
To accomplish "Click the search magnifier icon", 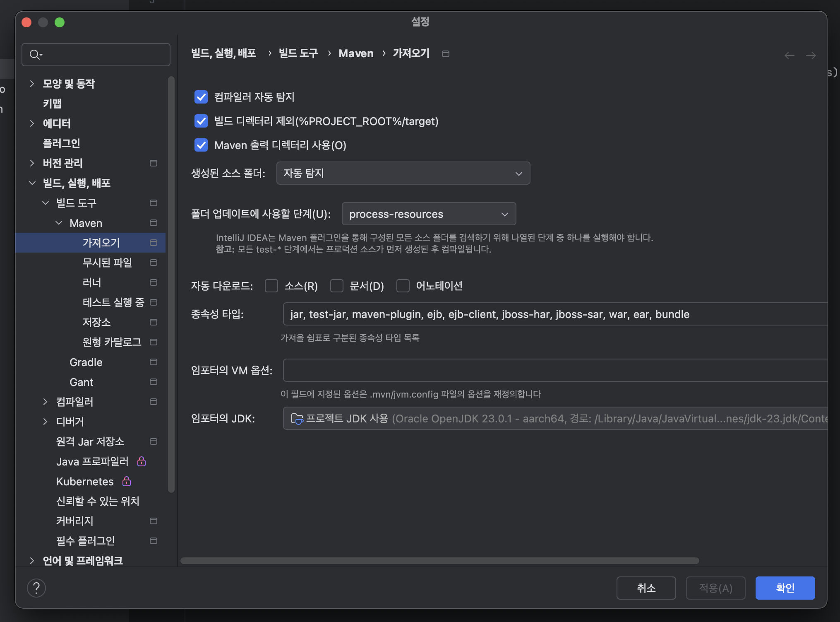I will coord(35,55).
